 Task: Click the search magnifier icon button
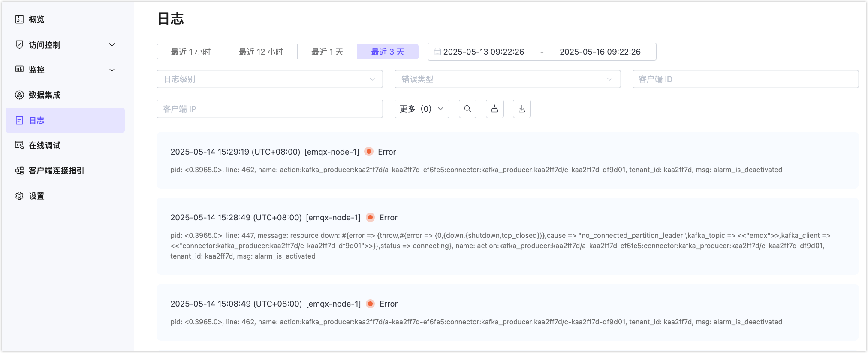coord(467,109)
